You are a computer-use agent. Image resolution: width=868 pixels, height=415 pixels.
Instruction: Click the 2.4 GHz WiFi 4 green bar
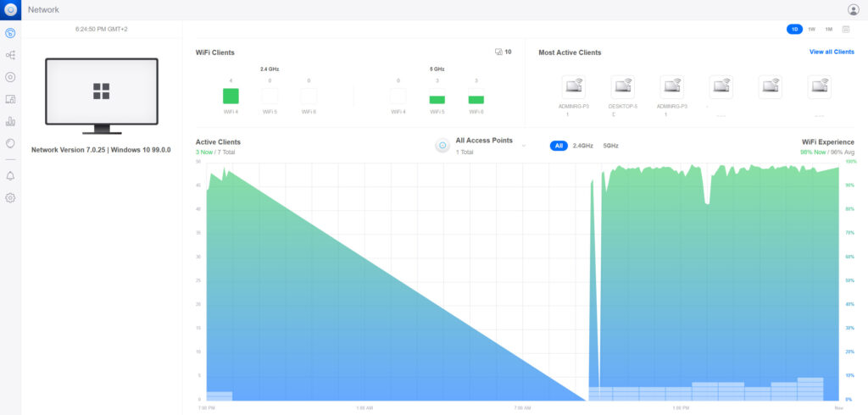pyautogui.click(x=231, y=96)
